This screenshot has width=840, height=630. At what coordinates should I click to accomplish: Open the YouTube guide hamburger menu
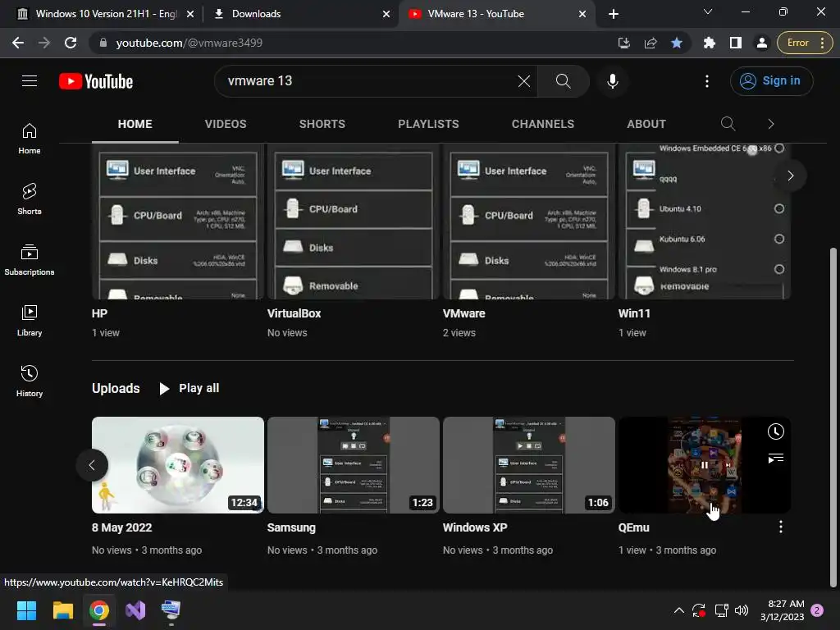click(x=30, y=81)
